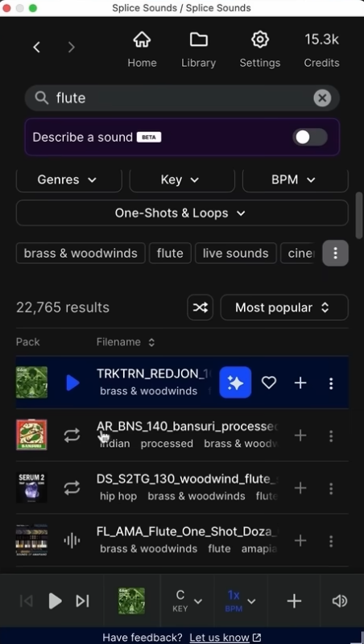Viewport: 364px width, 644px height.
Task: Go to the Home screen
Action: (x=142, y=51)
